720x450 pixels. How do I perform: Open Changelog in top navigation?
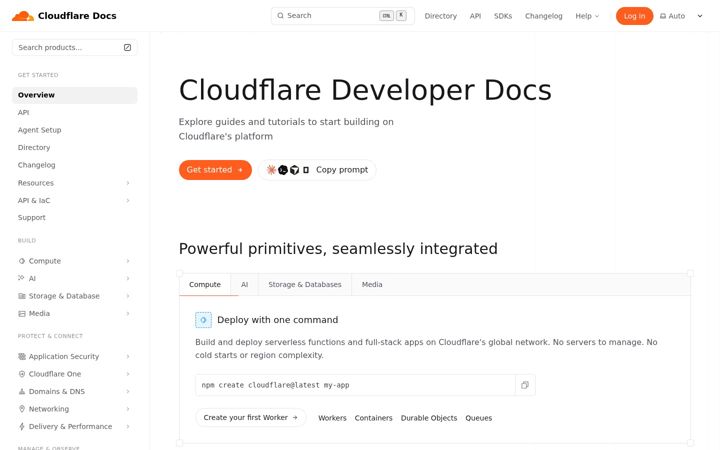tap(544, 16)
